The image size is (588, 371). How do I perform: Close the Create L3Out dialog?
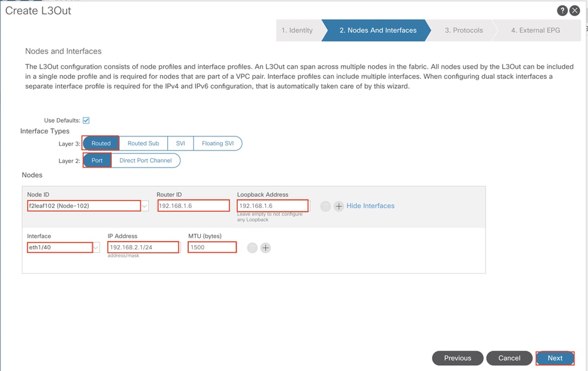pyautogui.click(x=574, y=11)
